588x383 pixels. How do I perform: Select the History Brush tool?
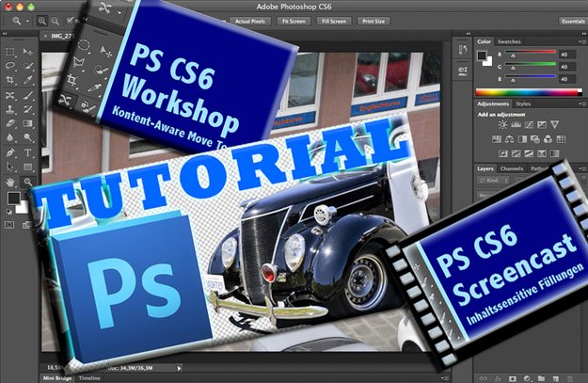pos(27,109)
